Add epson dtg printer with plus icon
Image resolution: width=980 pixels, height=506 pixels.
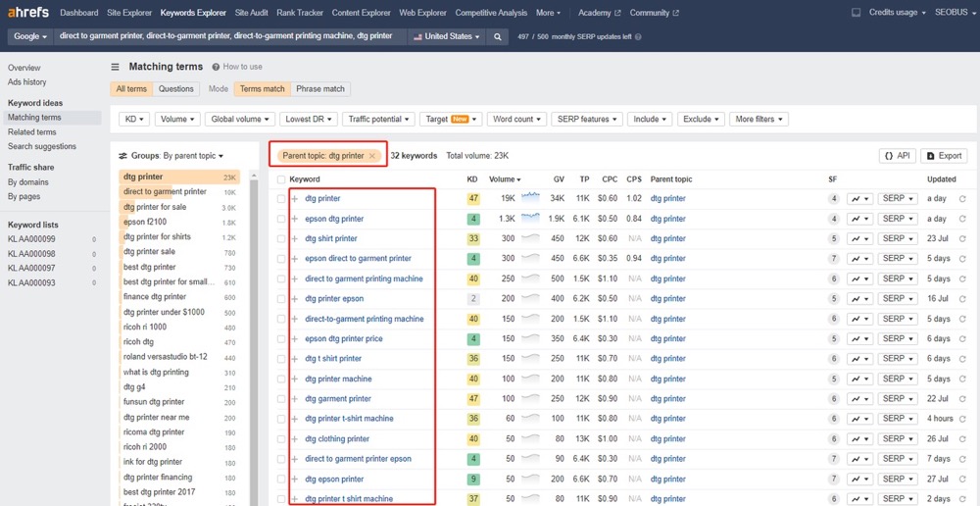coord(295,219)
